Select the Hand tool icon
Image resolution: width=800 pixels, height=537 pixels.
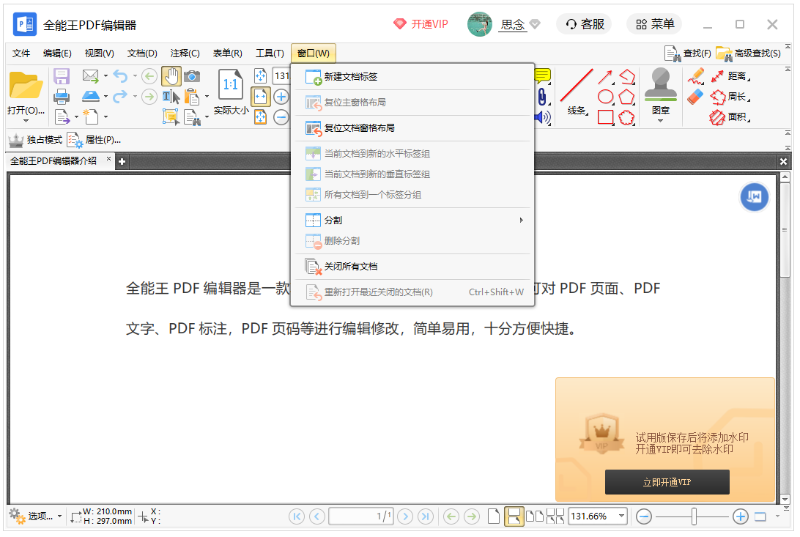click(171, 76)
